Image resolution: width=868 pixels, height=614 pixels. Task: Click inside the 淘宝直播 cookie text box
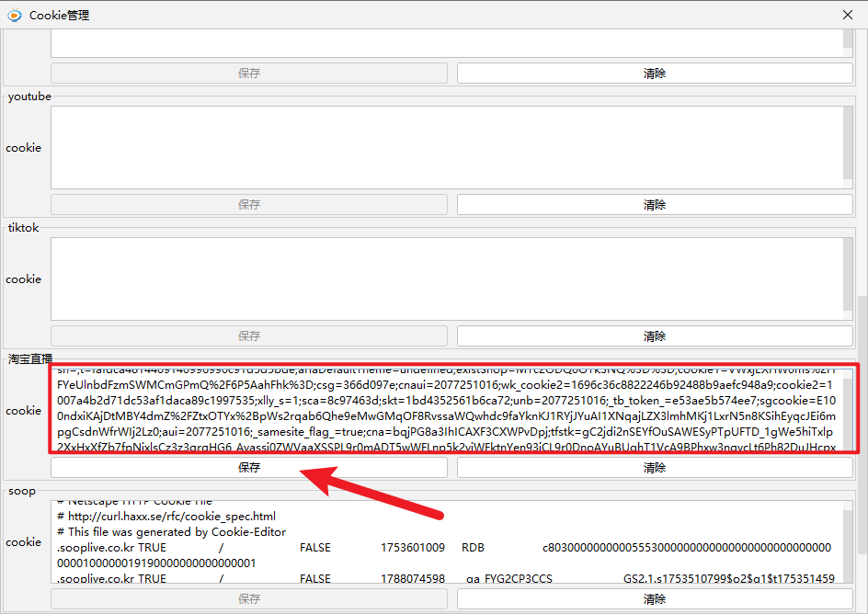(x=446, y=410)
